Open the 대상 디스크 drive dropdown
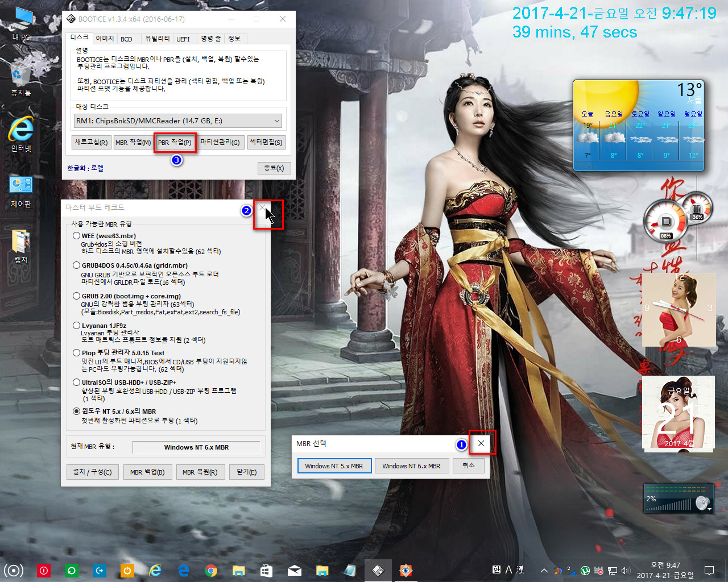The width and height of the screenshot is (728, 582). (178, 120)
